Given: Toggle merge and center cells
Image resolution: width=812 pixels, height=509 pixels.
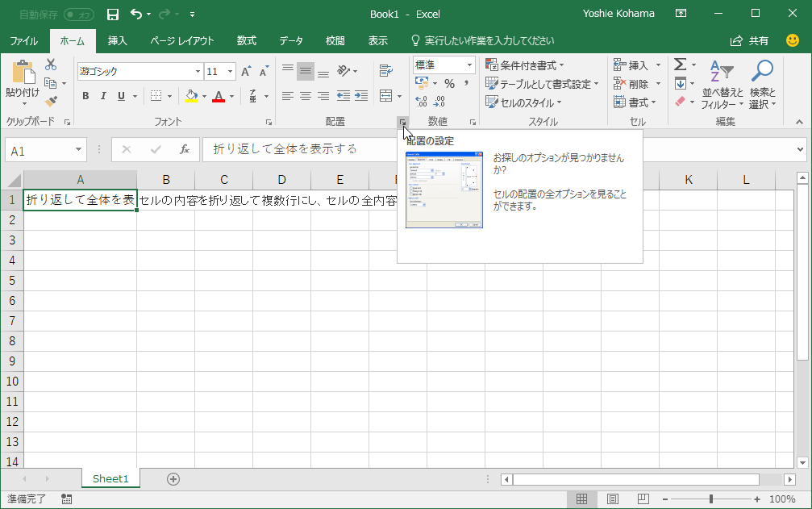Looking at the screenshot, I should click(x=385, y=94).
